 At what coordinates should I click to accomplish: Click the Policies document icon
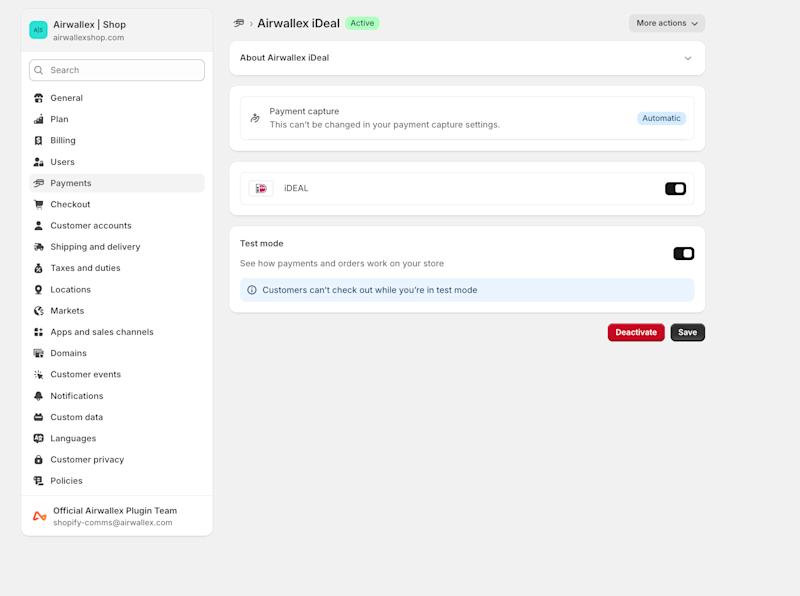tap(38, 481)
